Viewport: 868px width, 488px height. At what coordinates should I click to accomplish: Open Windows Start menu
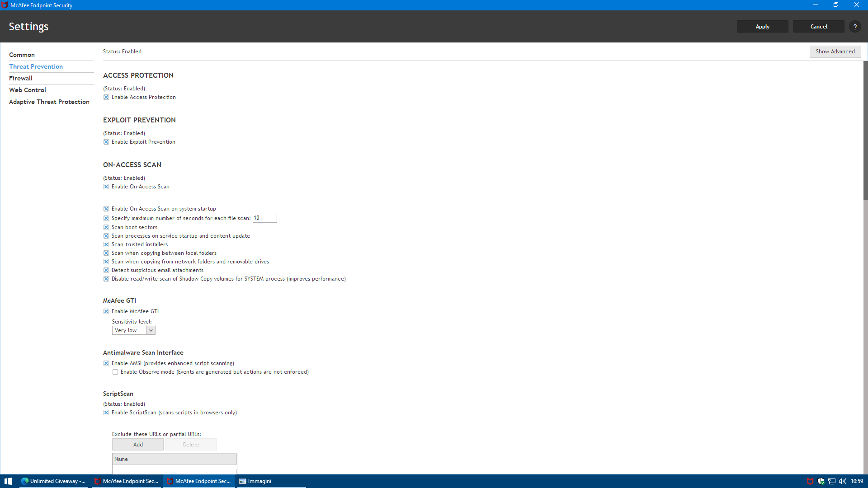pos(8,481)
